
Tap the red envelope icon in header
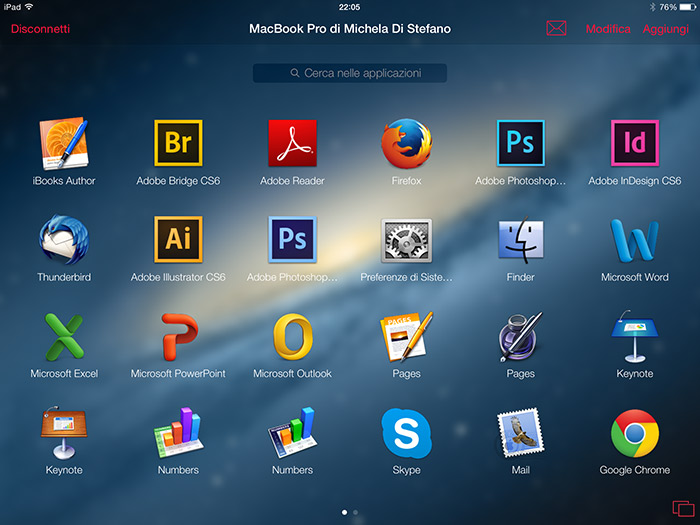(x=556, y=28)
